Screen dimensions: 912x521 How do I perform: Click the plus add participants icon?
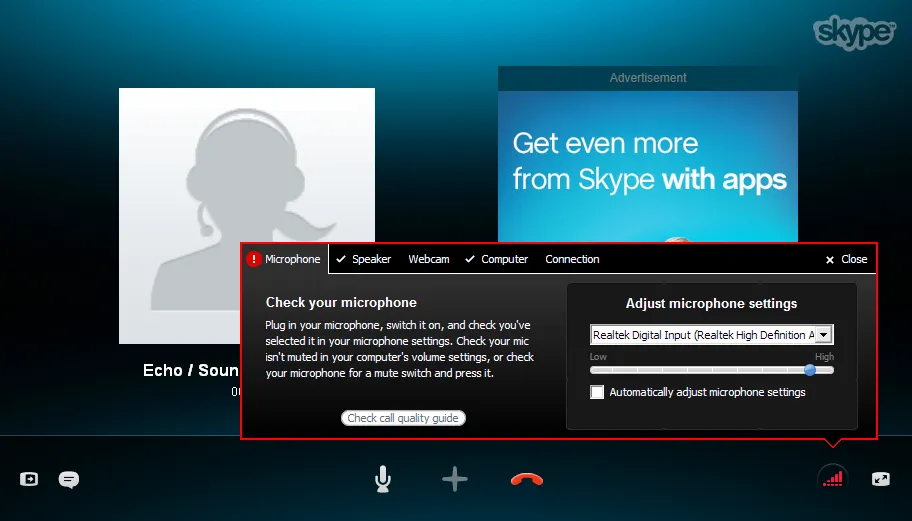(454, 480)
